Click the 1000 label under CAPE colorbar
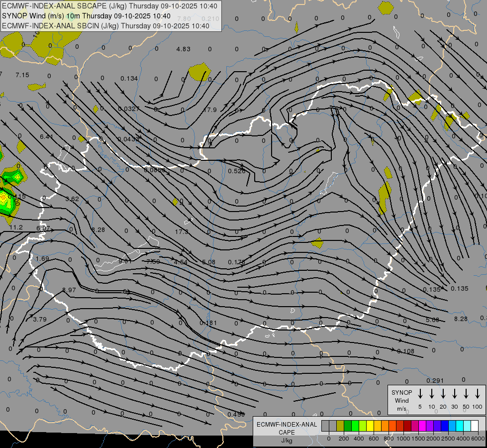Screen dimensions: 487x448 [x=403, y=439]
